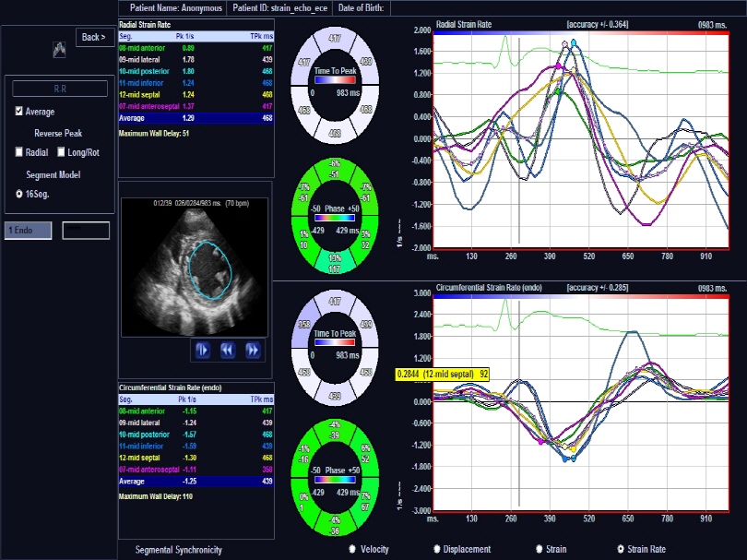Uncheck the Average checkbox

click(20, 112)
